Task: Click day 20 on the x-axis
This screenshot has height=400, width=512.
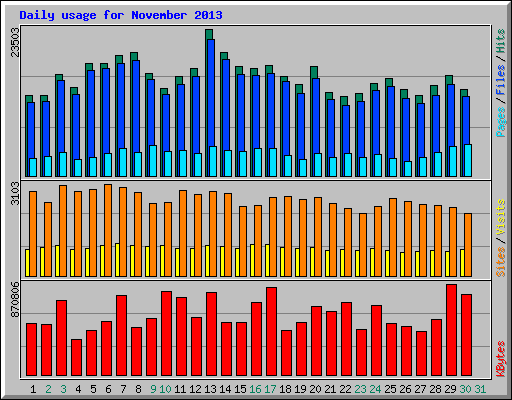Action: [x=315, y=389]
